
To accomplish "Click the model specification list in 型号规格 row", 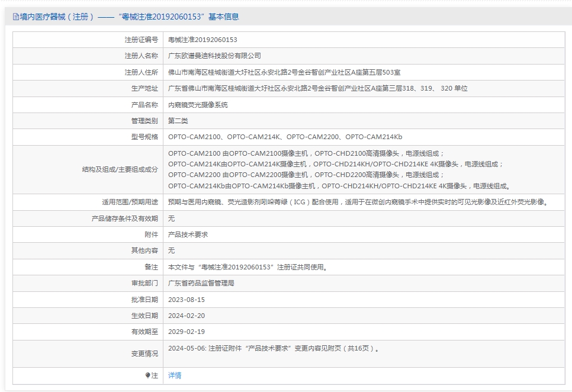I will pos(285,137).
